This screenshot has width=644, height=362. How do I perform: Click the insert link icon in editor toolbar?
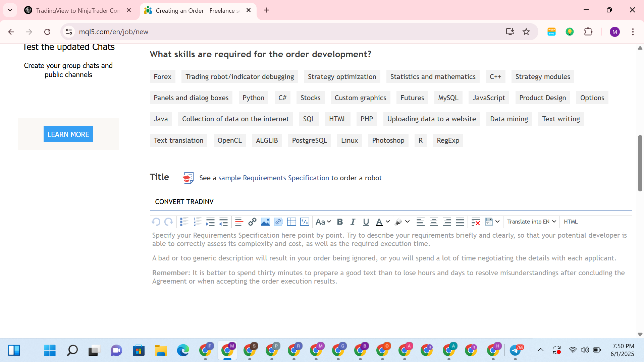click(252, 222)
